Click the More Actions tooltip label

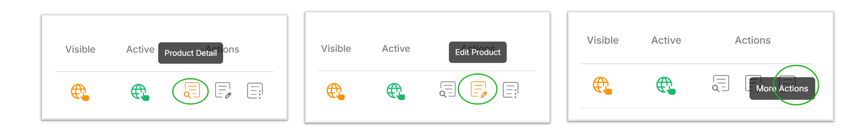tap(782, 88)
